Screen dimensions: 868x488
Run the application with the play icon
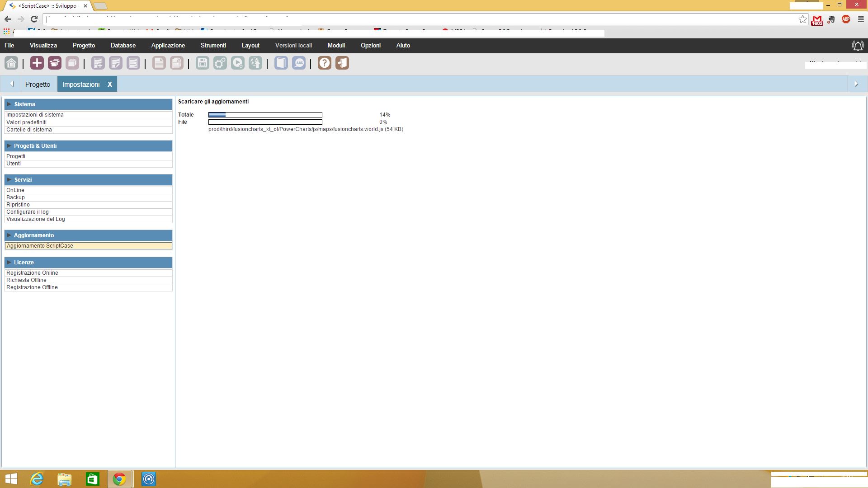237,63
